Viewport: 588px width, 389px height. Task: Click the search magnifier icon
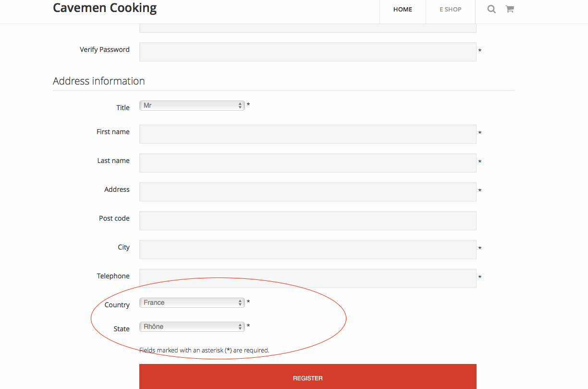click(x=491, y=9)
